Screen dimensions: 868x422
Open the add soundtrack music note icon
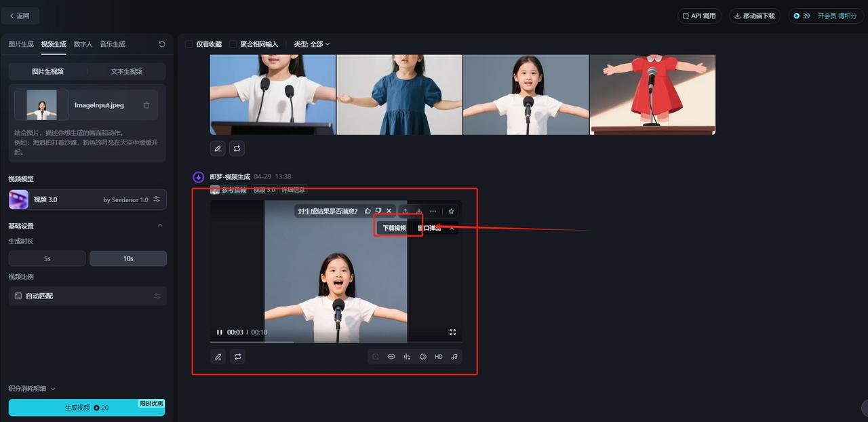[454, 356]
